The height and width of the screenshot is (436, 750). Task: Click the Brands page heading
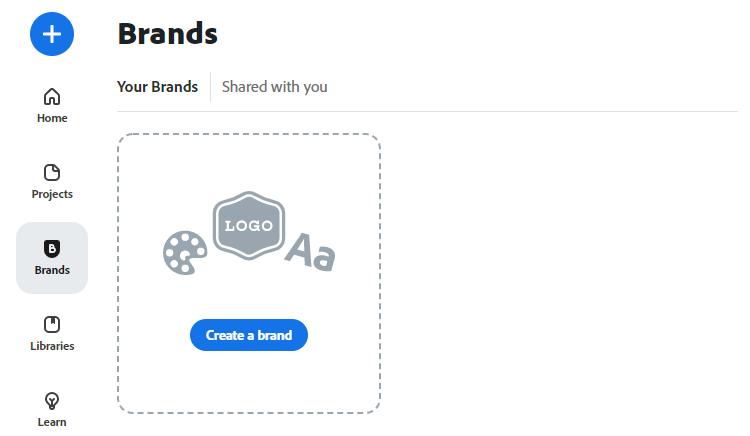point(167,34)
